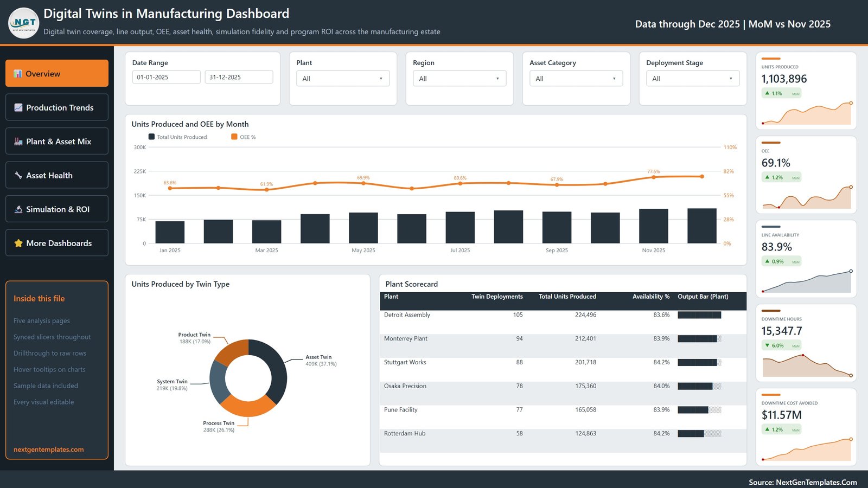
Task: Click the Downtime Hours sparkline chart
Action: coord(807,365)
